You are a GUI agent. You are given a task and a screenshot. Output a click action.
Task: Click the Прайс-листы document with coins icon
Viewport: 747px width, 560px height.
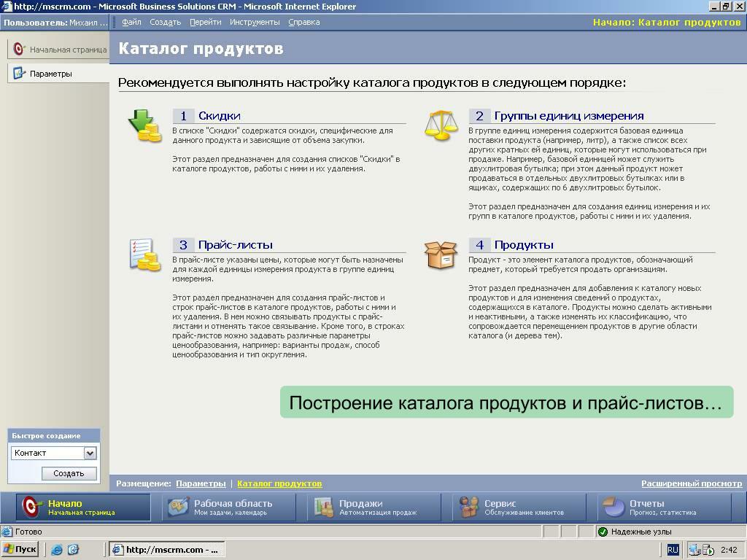[145, 254]
